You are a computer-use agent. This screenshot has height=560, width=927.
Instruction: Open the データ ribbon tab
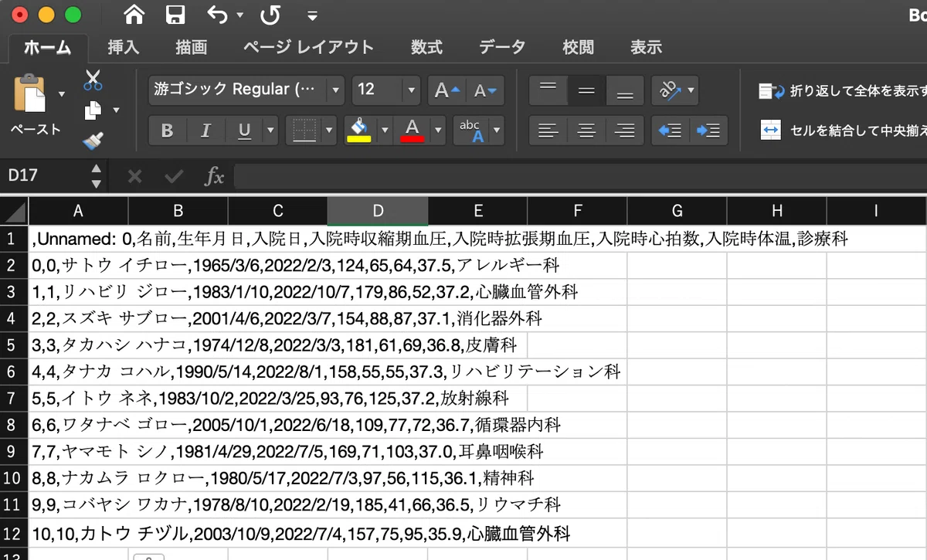pos(502,48)
